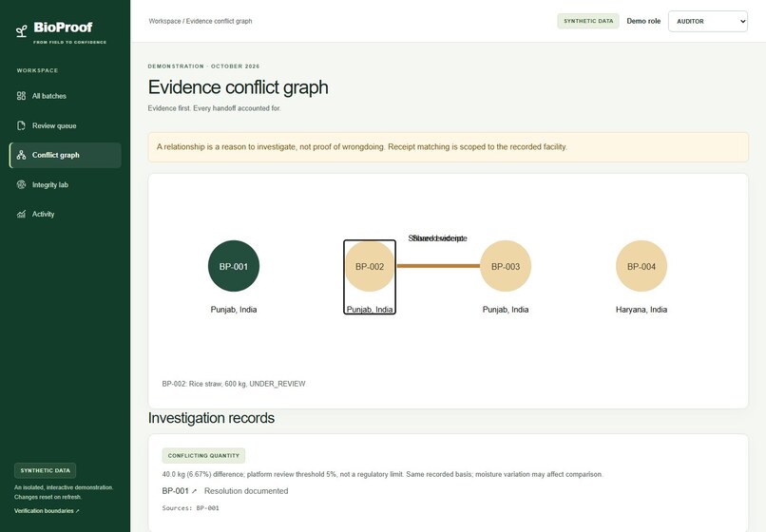Click the Verification boundaries external arrow icon

tap(77, 511)
